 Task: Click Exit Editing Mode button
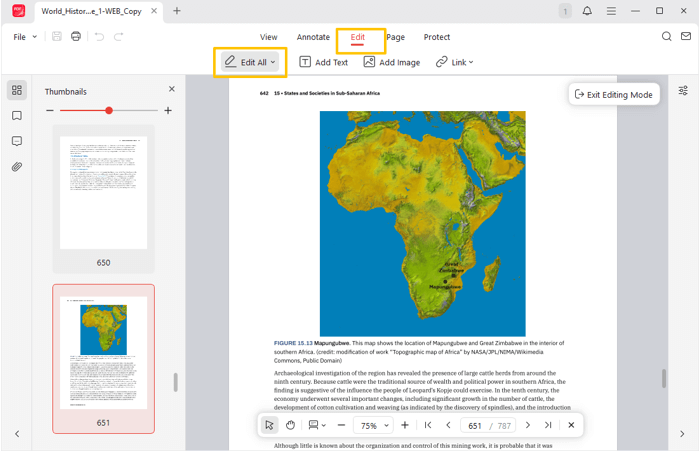pyautogui.click(x=614, y=94)
